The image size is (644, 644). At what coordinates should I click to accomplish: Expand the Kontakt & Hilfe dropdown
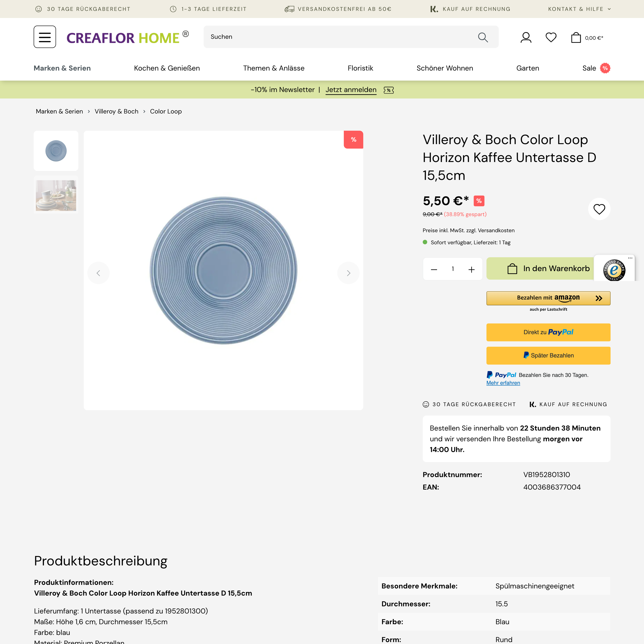[x=579, y=9]
